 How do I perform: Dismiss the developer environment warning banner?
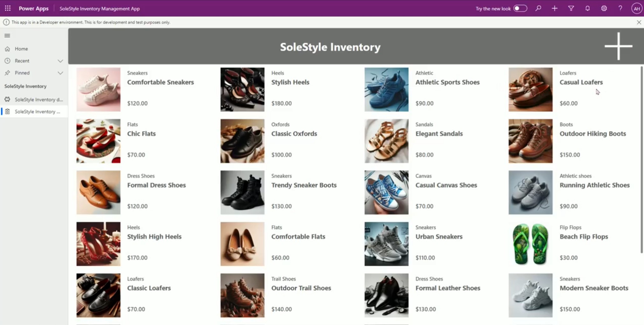click(639, 22)
